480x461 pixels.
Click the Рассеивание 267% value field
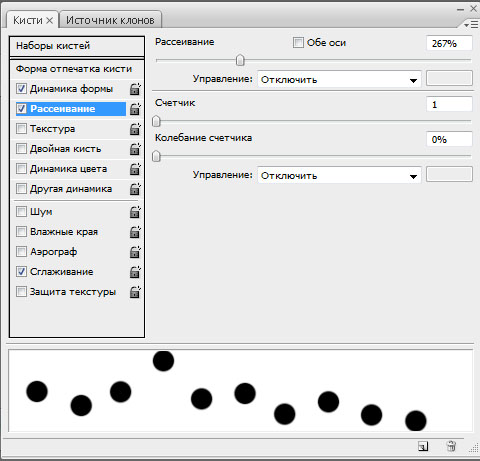point(449,43)
